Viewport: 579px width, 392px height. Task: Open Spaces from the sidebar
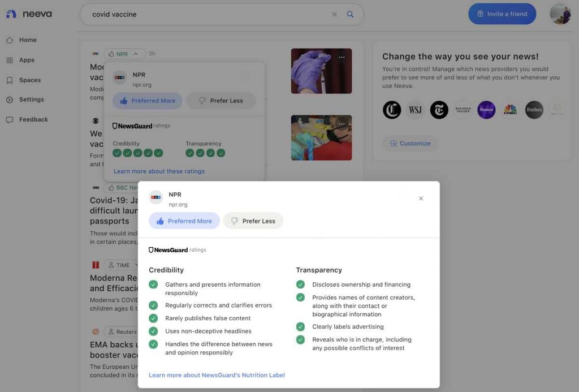(31, 80)
